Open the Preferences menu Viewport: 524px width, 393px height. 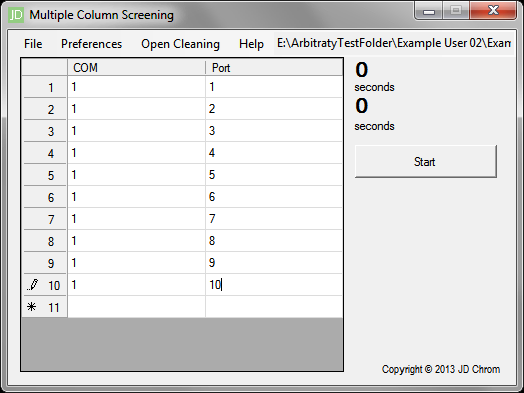click(x=92, y=44)
